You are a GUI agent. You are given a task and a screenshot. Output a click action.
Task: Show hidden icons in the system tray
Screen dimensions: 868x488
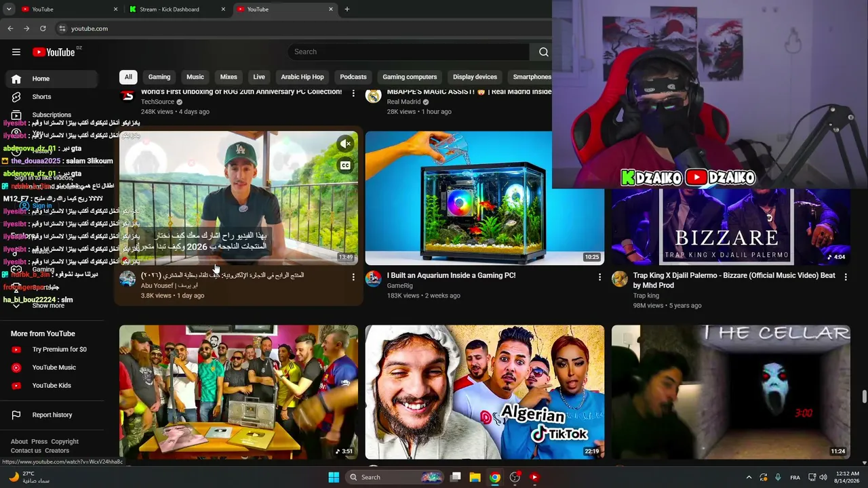[749, 477]
